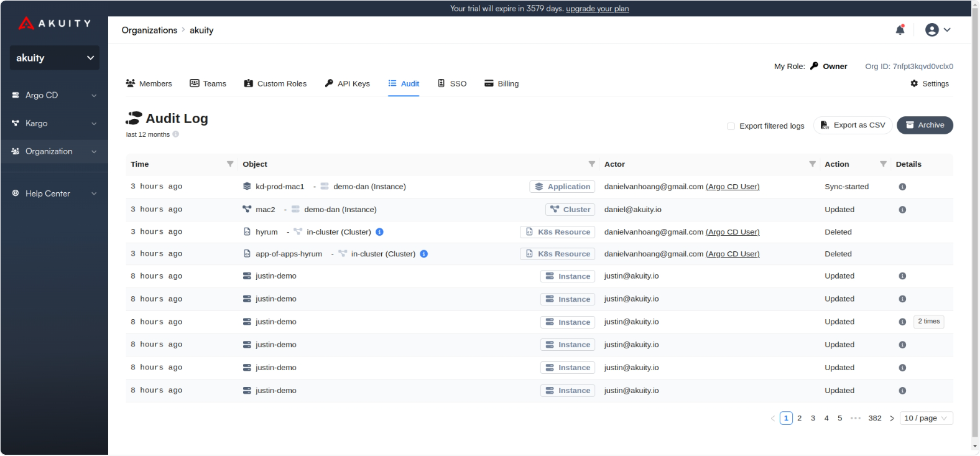Click the Time column header

tap(182, 164)
